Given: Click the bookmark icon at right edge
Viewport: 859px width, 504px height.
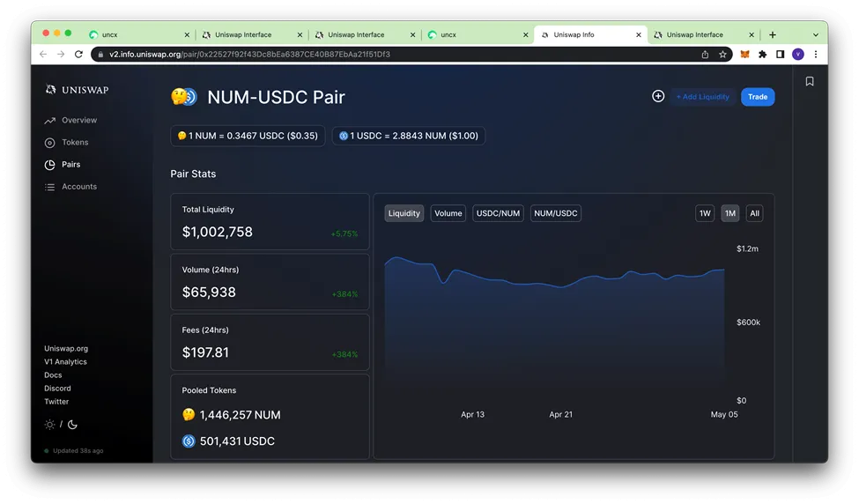Looking at the screenshot, I should [810, 82].
